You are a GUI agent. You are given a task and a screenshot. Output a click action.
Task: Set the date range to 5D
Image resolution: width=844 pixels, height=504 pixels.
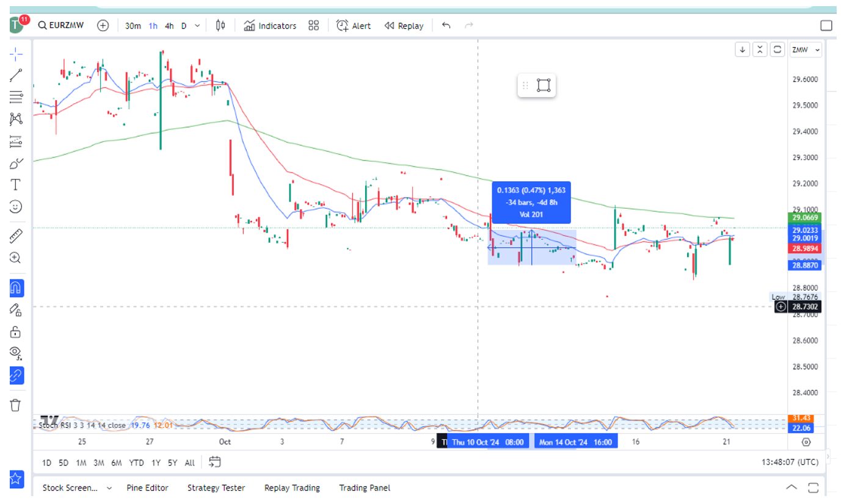[64, 463]
